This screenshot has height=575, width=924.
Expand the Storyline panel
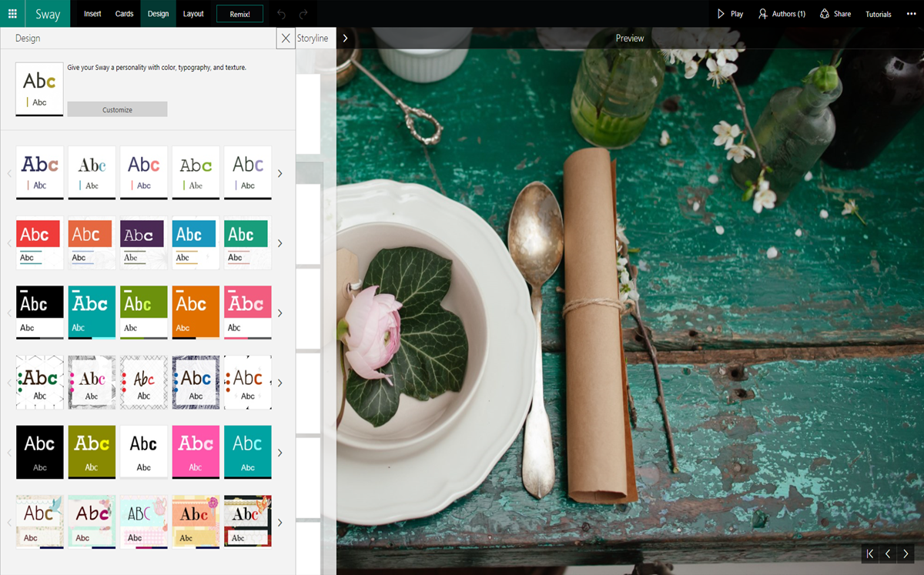pyautogui.click(x=345, y=37)
